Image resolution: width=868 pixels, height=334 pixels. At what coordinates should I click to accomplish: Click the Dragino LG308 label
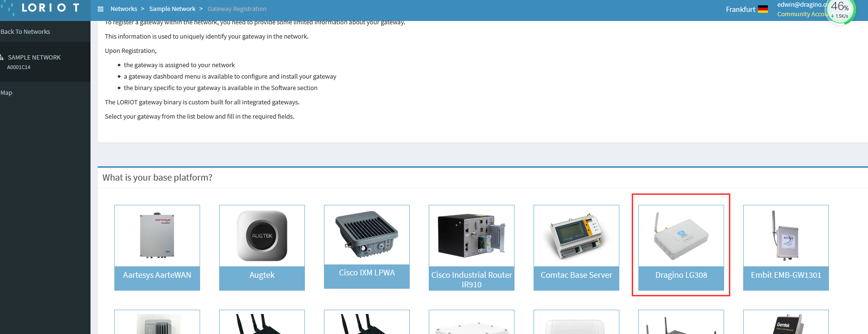(681, 275)
